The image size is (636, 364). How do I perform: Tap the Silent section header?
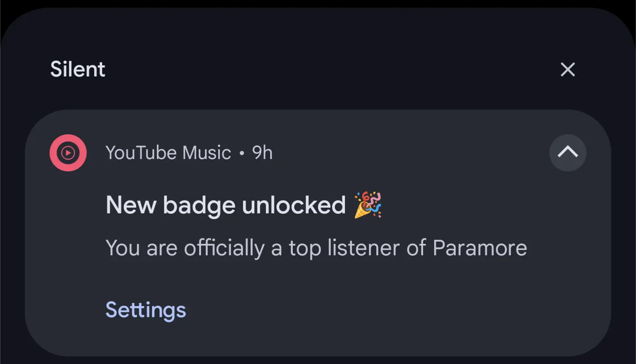pos(78,69)
